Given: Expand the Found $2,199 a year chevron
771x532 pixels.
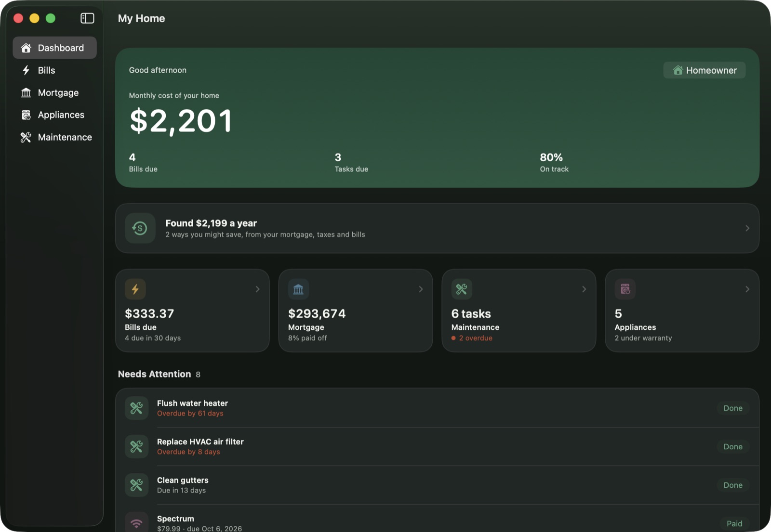Looking at the screenshot, I should tap(747, 228).
